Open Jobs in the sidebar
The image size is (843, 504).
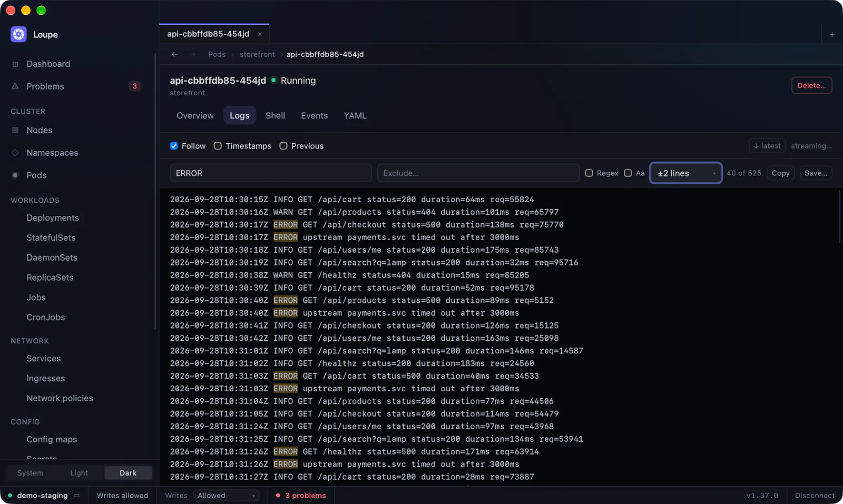(x=36, y=298)
